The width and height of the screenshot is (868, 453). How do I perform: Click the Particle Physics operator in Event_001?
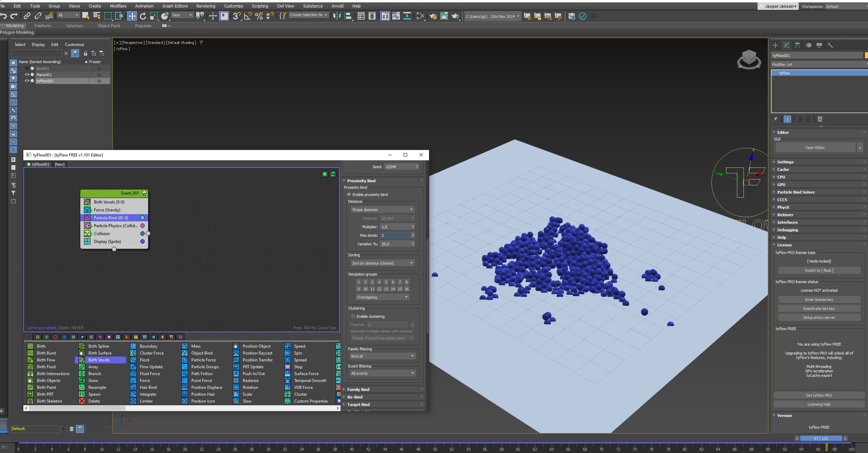click(x=115, y=226)
